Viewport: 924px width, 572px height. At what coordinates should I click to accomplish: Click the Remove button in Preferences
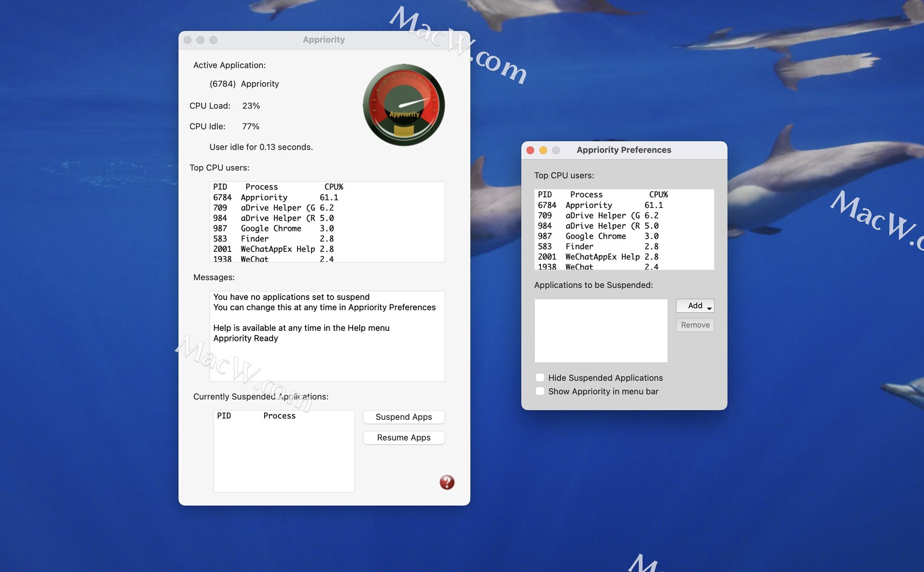click(x=695, y=325)
